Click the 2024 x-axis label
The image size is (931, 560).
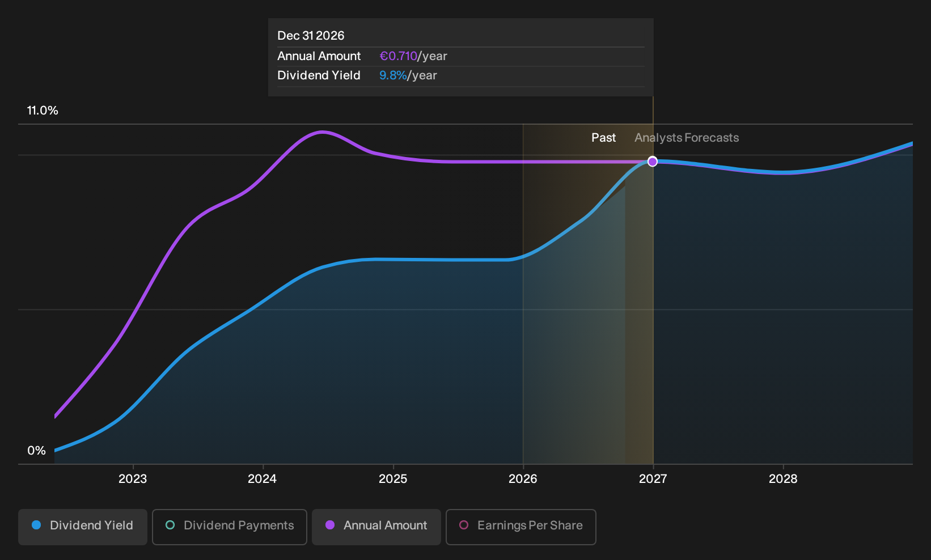point(263,479)
